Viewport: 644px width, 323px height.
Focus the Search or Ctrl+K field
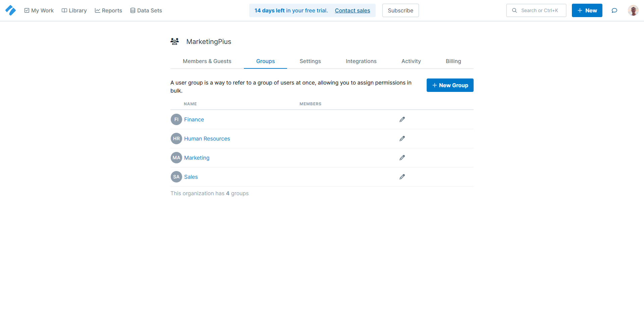539,10
